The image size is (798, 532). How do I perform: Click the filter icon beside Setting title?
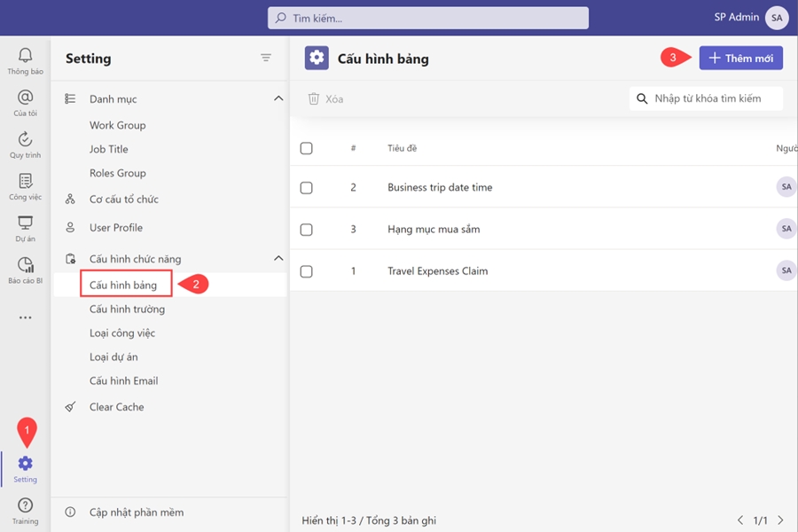[x=266, y=58]
